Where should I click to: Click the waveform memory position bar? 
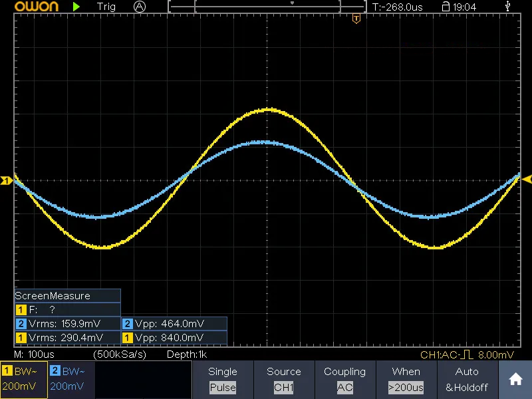pyautogui.click(x=267, y=6)
